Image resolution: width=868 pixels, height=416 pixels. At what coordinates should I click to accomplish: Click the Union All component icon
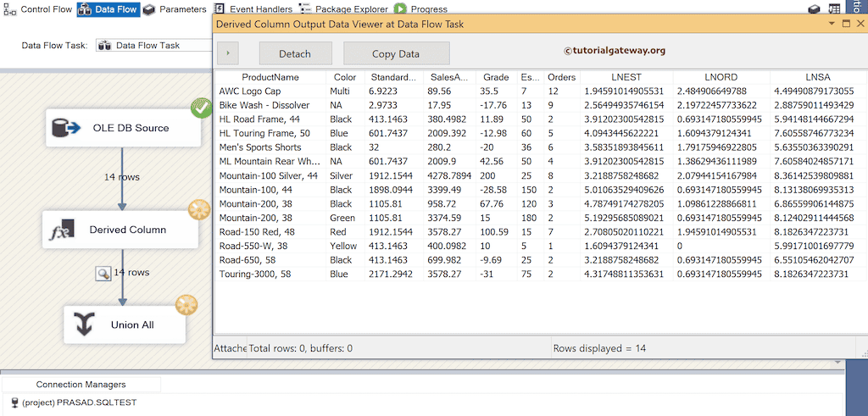[84, 325]
